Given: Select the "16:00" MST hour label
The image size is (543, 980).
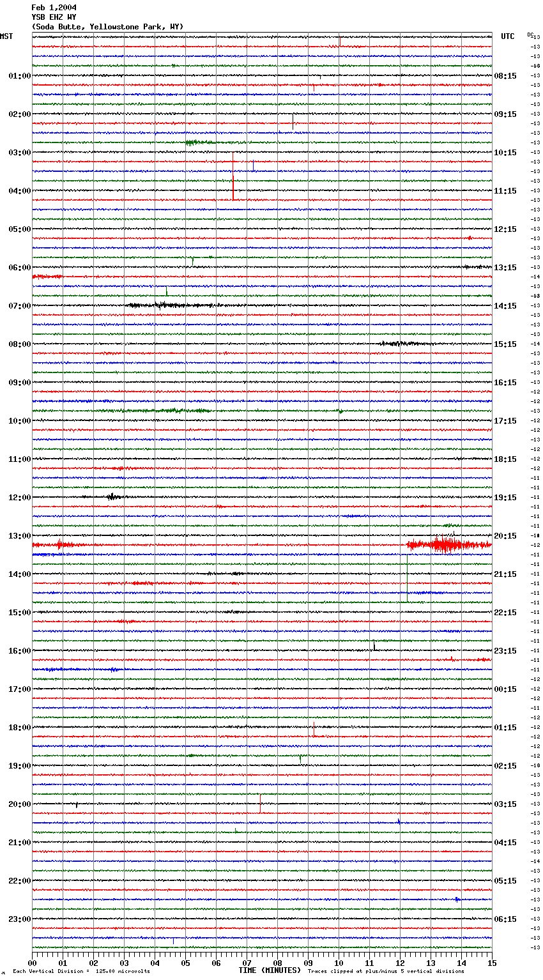Looking at the screenshot, I should point(20,651).
